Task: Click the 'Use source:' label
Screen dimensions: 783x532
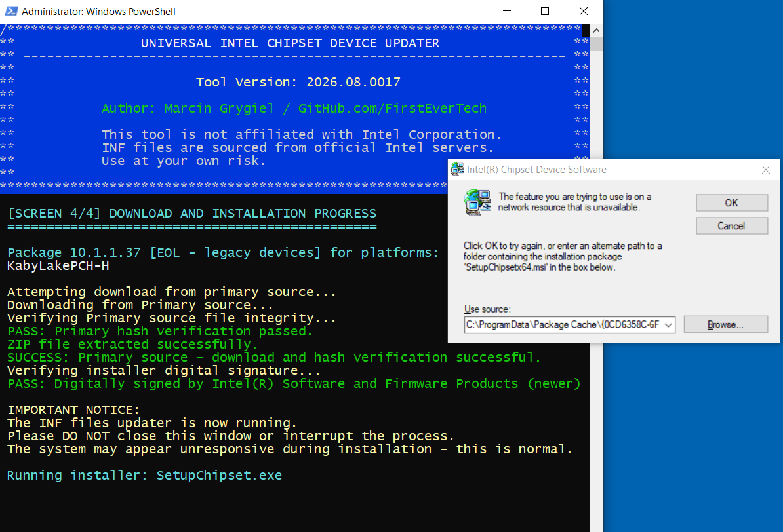Action: point(487,309)
